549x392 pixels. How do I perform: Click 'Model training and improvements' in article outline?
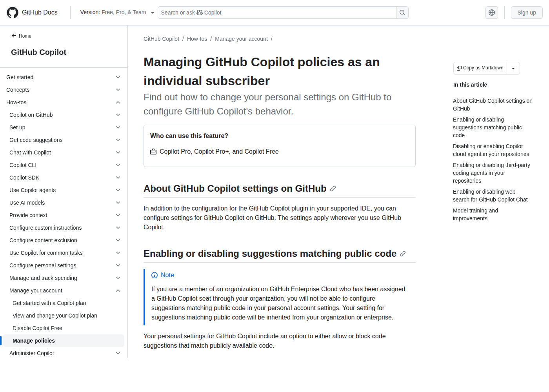coord(476,214)
